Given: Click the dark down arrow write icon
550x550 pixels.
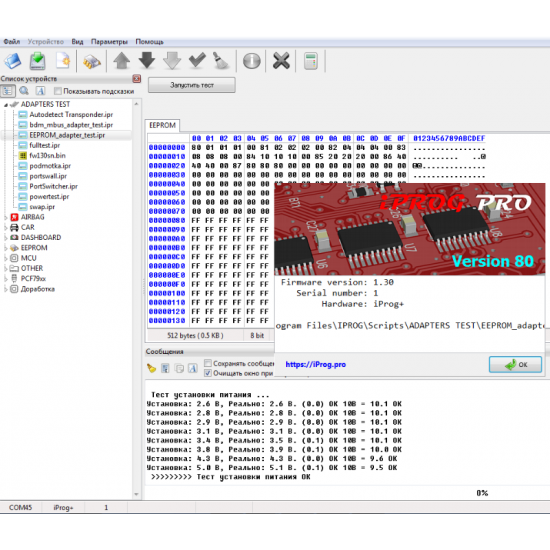Looking at the screenshot, I should [x=147, y=60].
